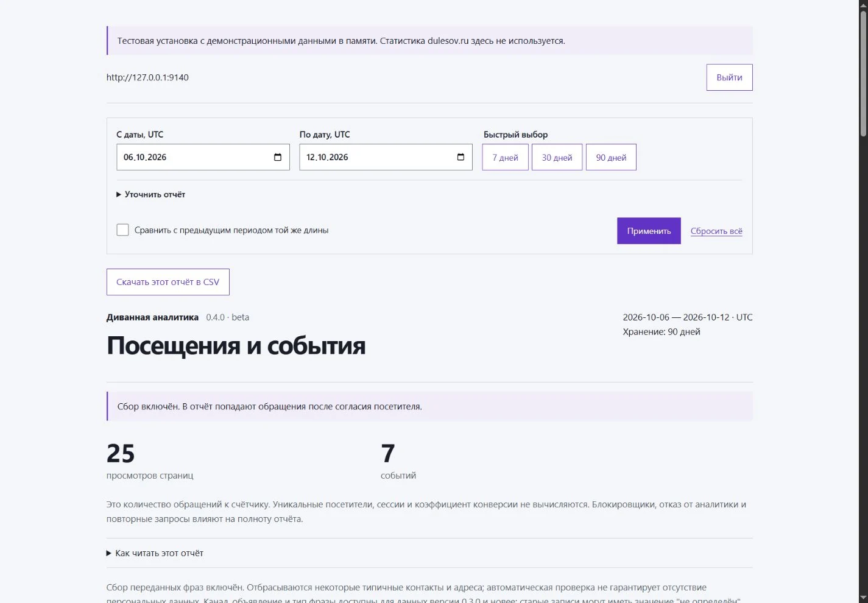The width and height of the screenshot is (868, 603).
Task: Reset everything via "Сбросить всё" link
Action: coord(716,231)
